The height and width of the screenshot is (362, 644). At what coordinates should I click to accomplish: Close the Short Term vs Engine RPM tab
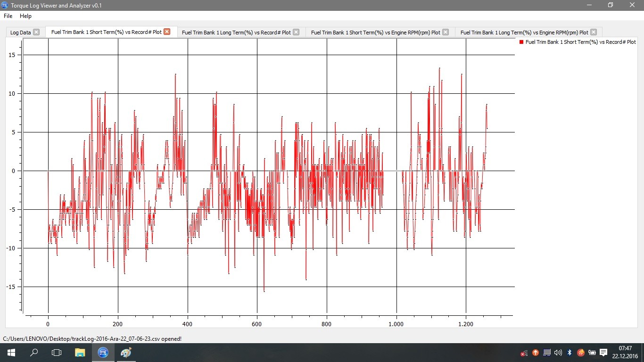coord(446,32)
